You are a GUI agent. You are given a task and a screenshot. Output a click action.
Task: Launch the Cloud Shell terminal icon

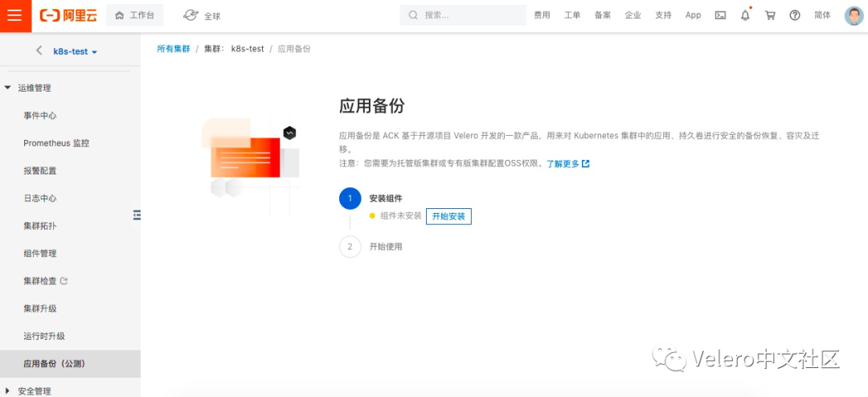tap(720, 15)
